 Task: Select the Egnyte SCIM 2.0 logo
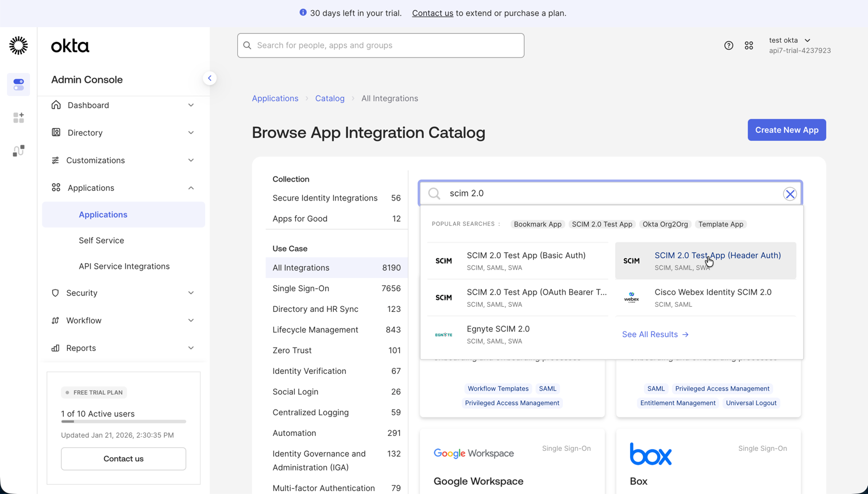pos(443,334)
